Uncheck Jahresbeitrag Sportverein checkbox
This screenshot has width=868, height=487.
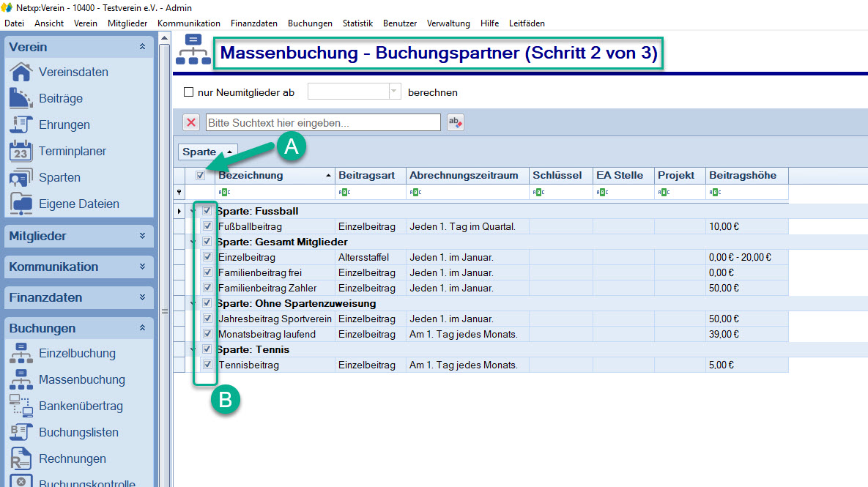click(x=207, y=319)
